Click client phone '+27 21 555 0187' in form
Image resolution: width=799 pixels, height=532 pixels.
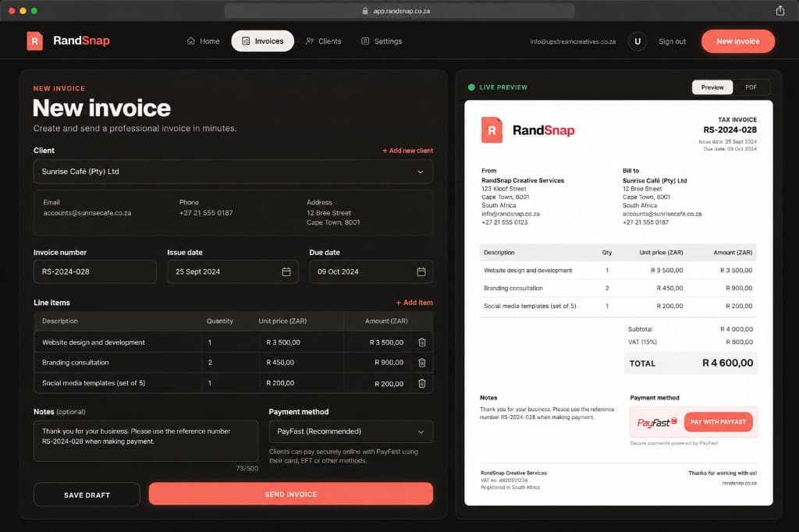(206, 213)
